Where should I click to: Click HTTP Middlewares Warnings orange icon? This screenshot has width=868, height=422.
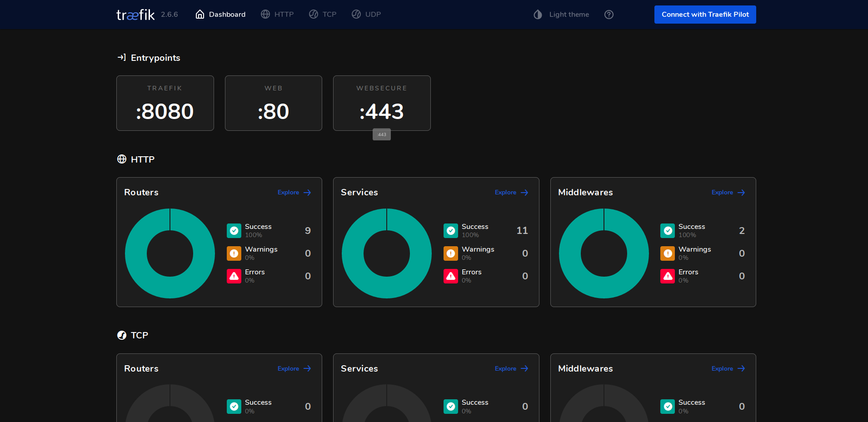point(668,253)
